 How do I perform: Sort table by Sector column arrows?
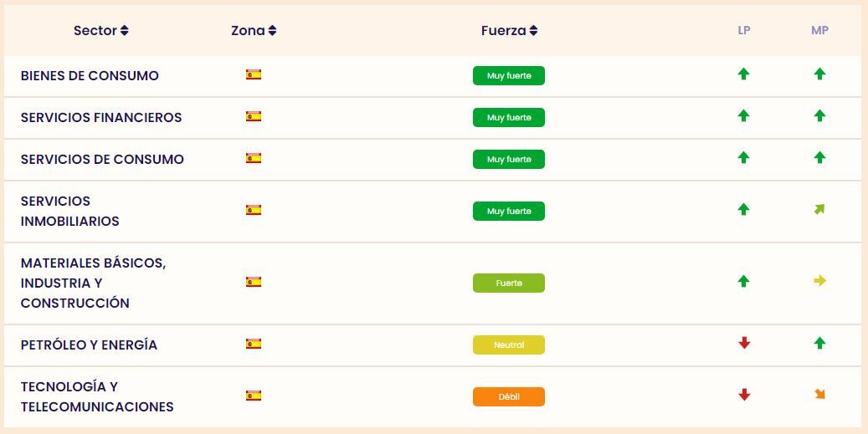[x=125, y=31]
